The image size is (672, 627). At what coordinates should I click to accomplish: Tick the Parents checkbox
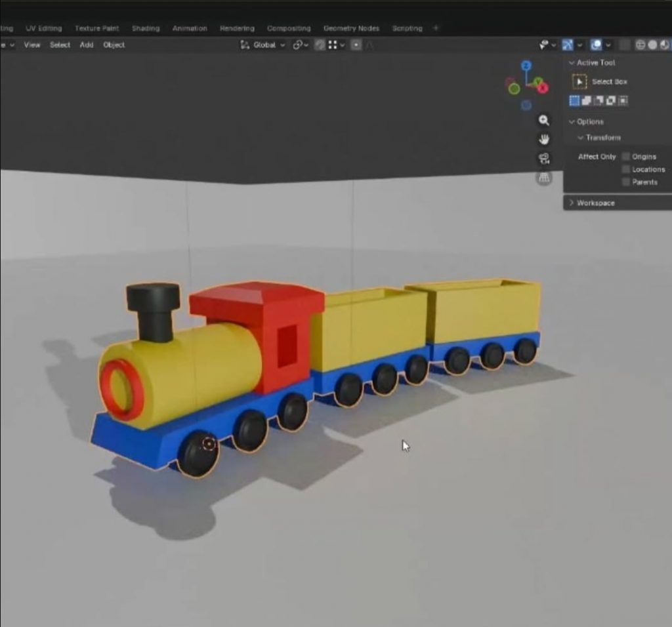click(x=626, y=182)
